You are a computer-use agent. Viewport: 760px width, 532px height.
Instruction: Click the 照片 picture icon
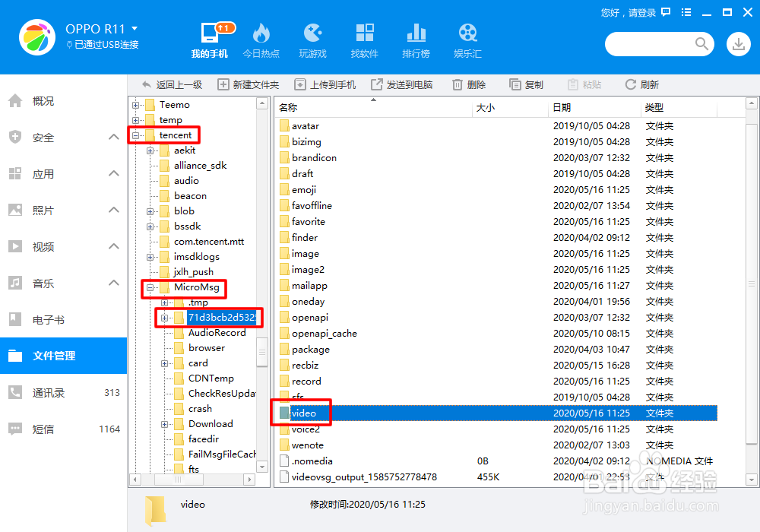pyautogui.click(x=15, y=210)
